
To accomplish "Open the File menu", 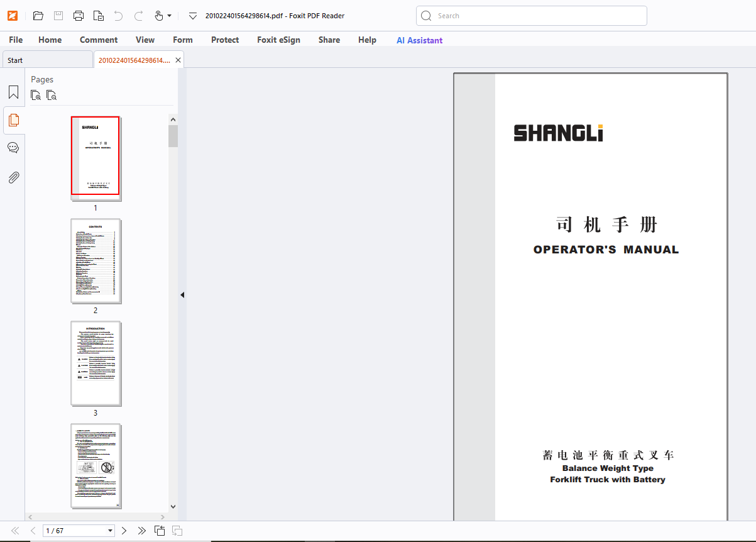I will point(16,40).
